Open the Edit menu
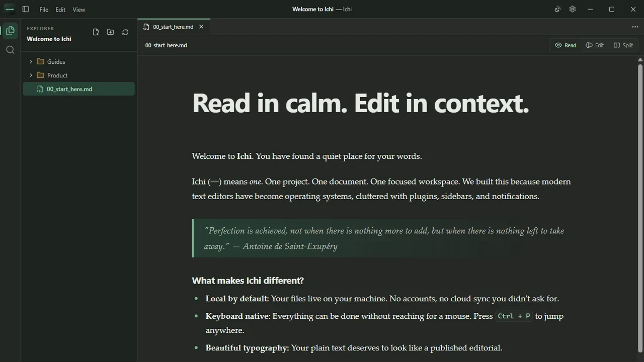644x362 pixels. [60, 10]
